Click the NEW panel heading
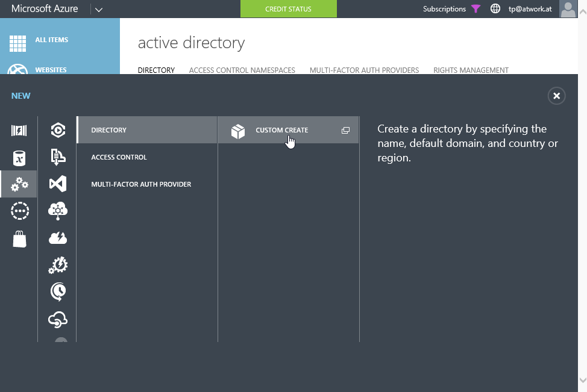 tap(20, 96)
